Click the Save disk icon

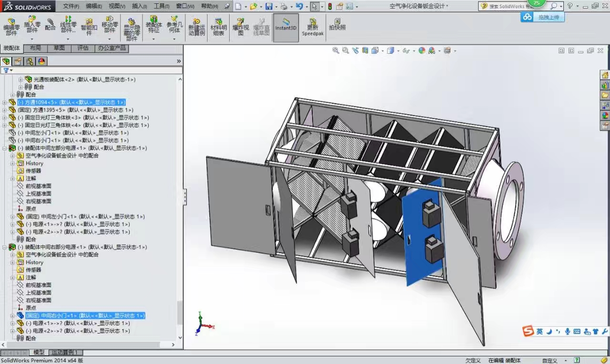(269, 6)
